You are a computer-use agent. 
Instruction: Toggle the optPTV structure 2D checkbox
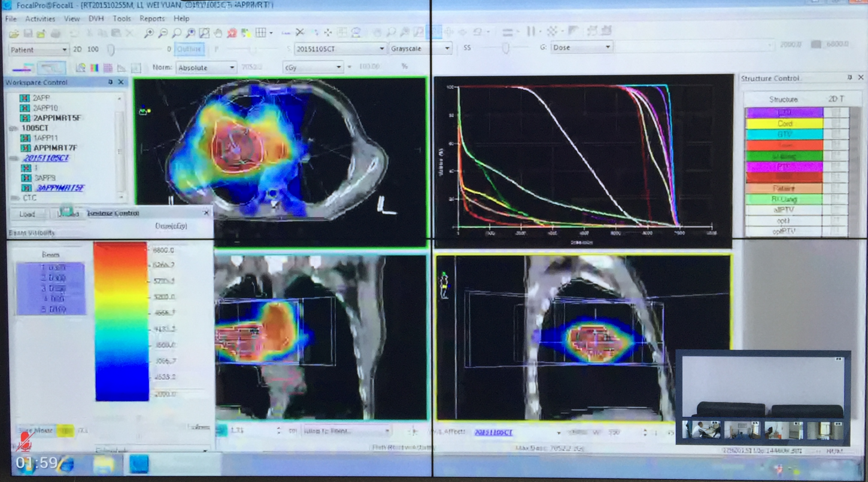coord(835,231)
